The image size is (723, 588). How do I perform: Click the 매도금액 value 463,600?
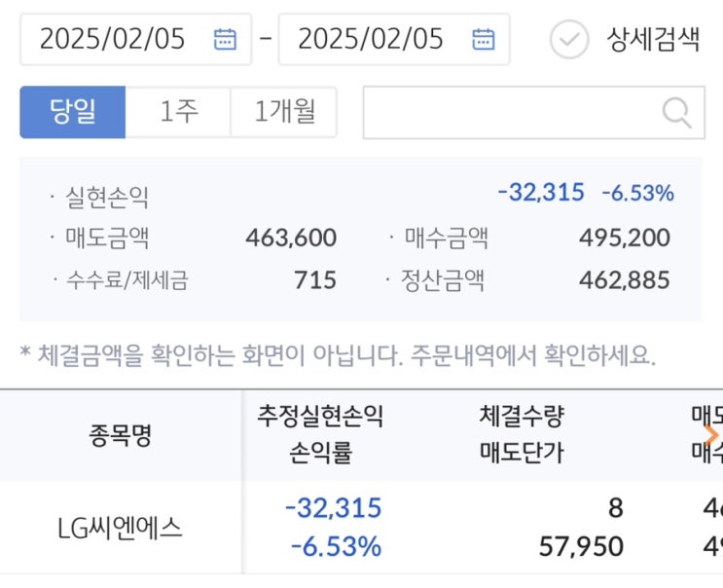tap(291, 238)
